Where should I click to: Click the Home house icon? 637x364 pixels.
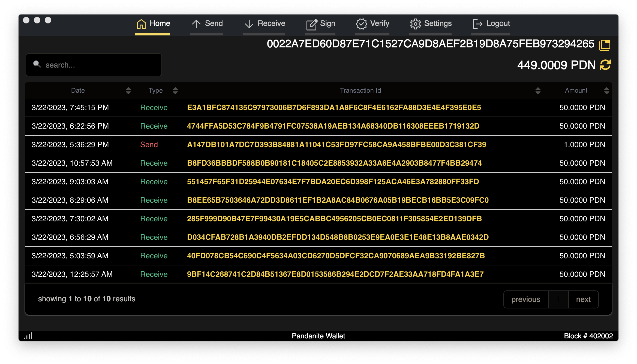coord(141,24)
